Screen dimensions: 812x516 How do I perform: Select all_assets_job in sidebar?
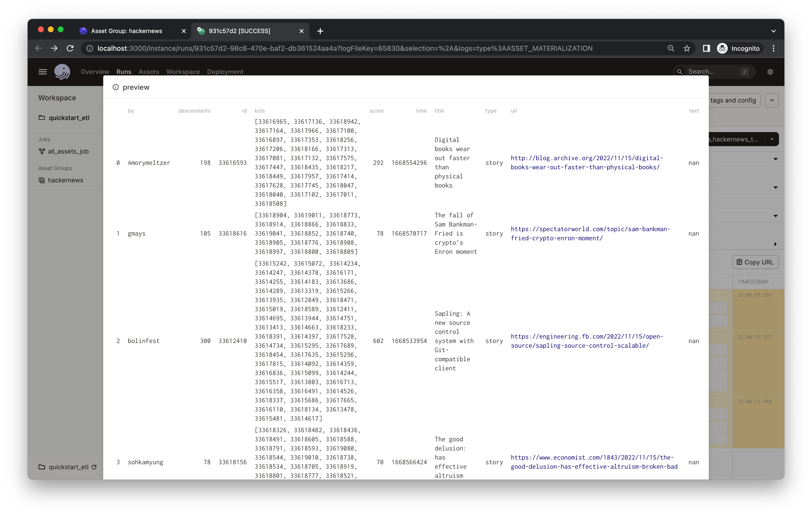(68, 152)
